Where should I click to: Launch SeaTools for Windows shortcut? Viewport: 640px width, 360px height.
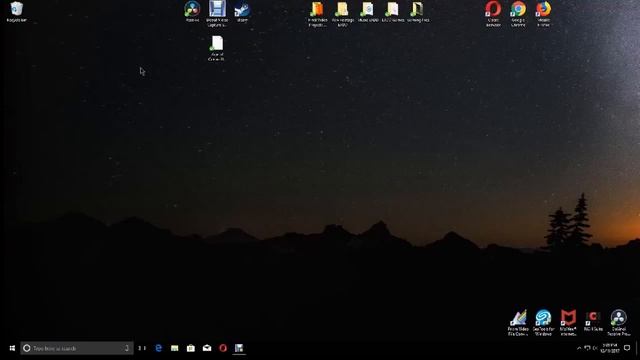coord(543,323)
